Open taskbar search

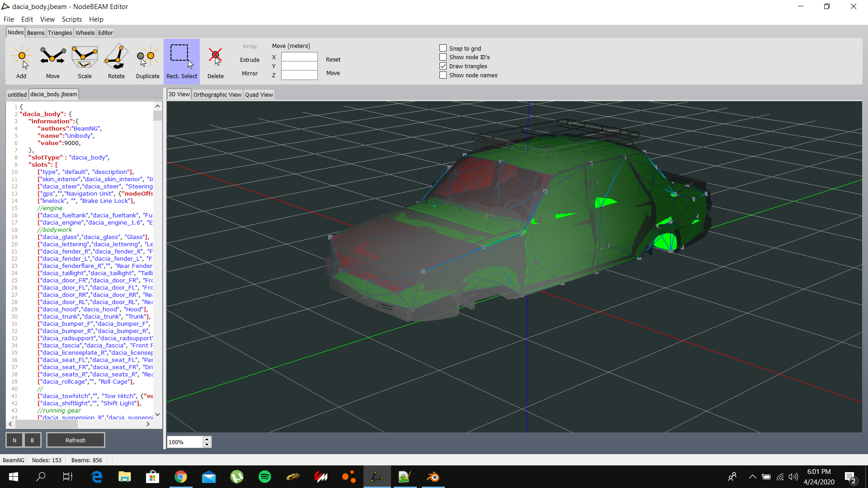[41, 477]
